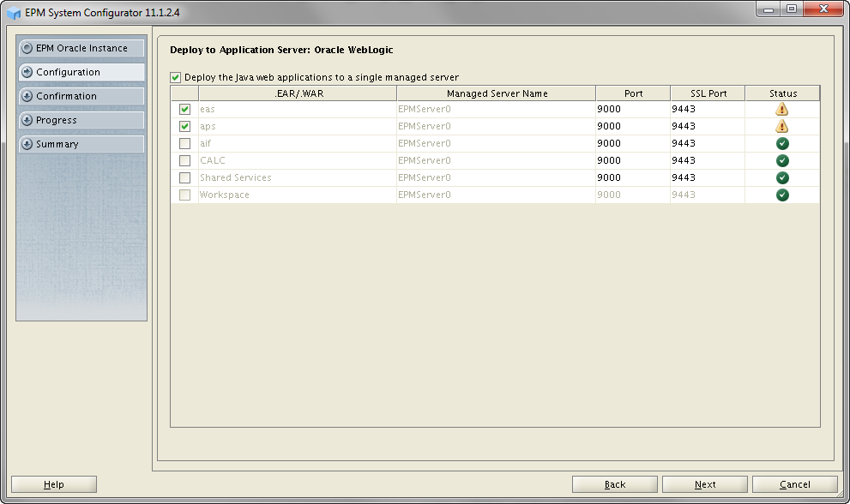This screenshot has height=504, width=850.
Task: Go Back to the previous page
Action: [x=615, y=484]
